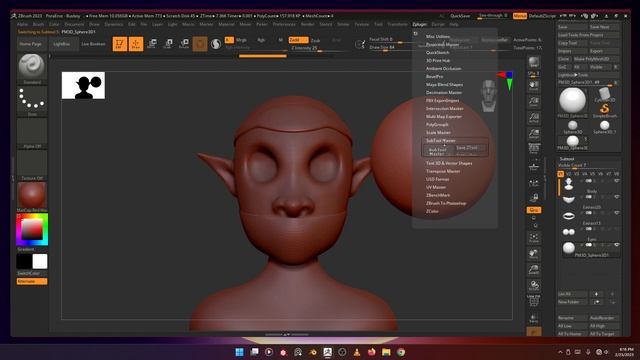Viewport: 640px width, 360px height.
Task: Expand Transpose Master plugin section
Action: point(443,171)
